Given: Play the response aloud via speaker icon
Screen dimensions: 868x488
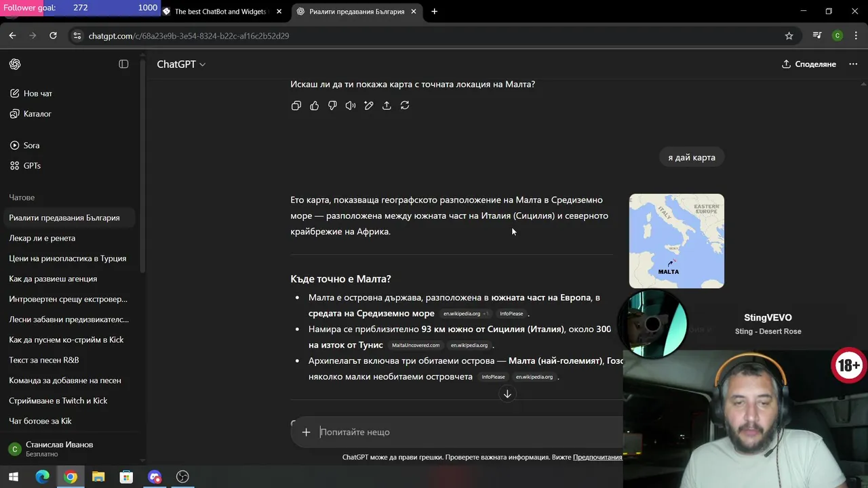Looking at the screenshot, I should click(x=351, y=106).
